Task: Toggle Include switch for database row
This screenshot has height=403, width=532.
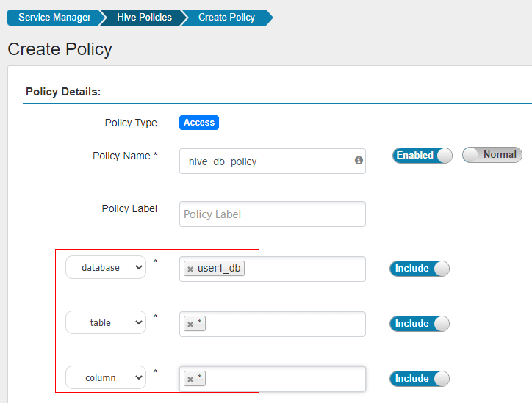Action: (x=419, y=269)
